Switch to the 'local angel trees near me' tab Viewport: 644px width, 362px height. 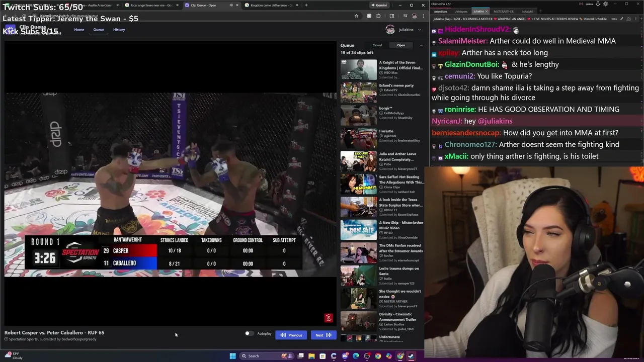[x=151, y=5]
